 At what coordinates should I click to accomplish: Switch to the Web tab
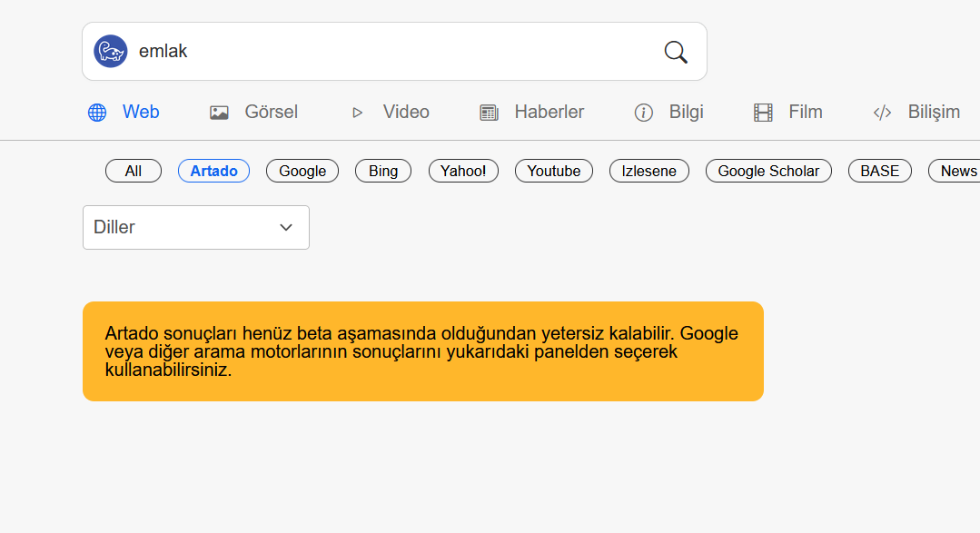(141, 112)
